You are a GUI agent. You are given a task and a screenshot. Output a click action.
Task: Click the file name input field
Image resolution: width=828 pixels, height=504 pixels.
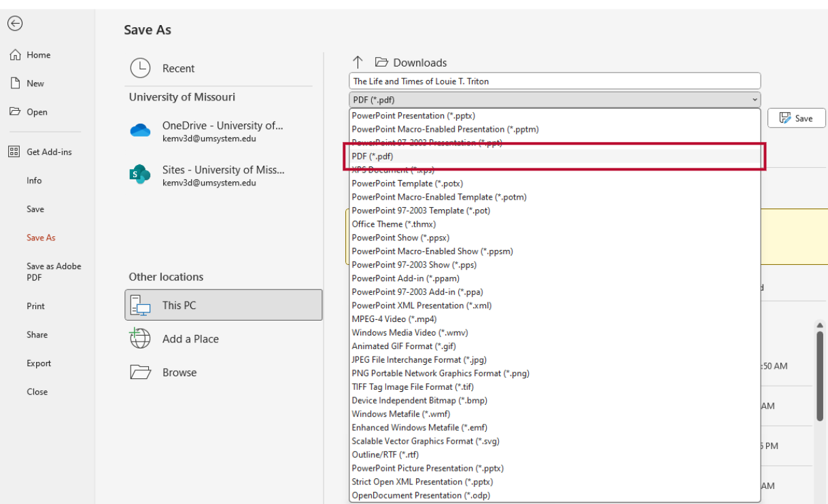point(555,81)
